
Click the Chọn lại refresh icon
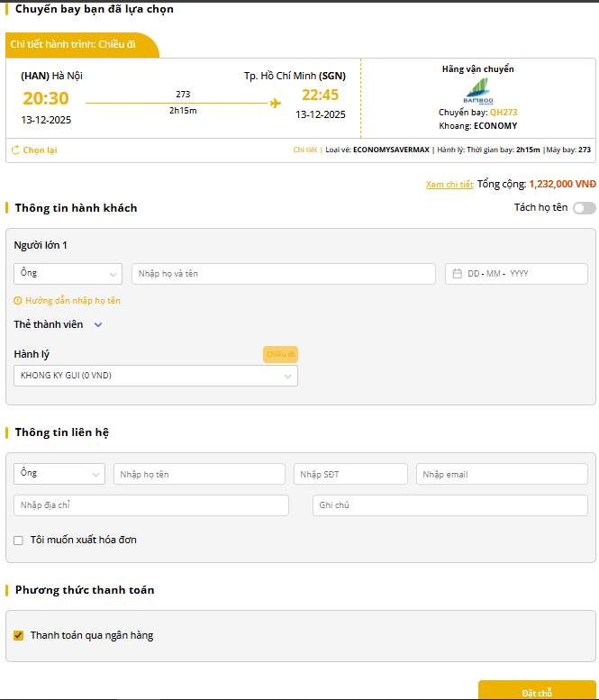tap(15, 150)
